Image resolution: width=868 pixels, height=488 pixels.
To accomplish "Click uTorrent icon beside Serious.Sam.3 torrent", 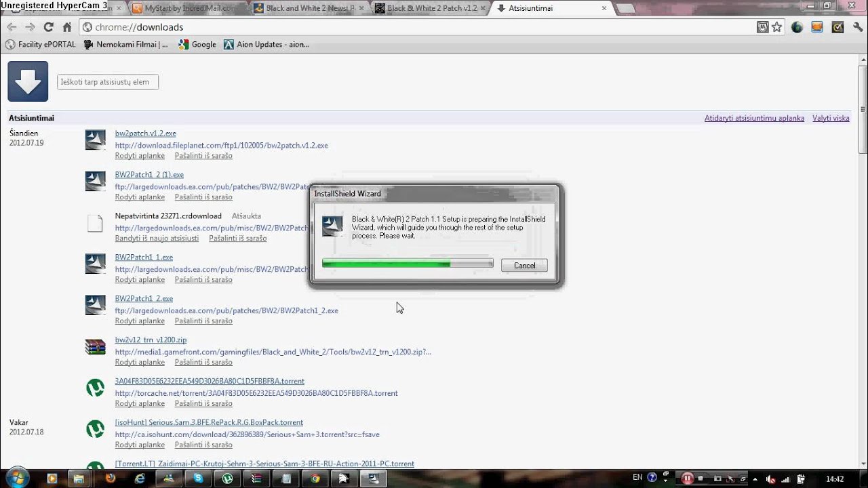I will [x=95, y=429].
